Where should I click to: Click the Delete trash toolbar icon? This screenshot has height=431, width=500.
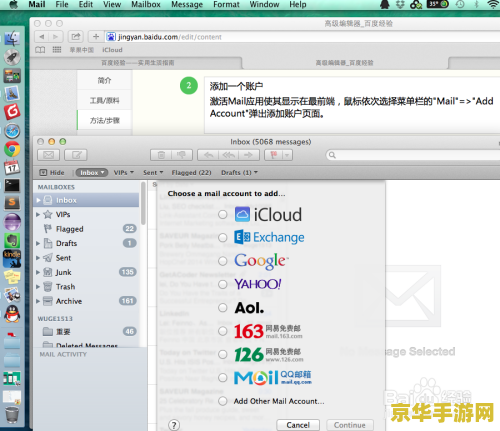161,155
